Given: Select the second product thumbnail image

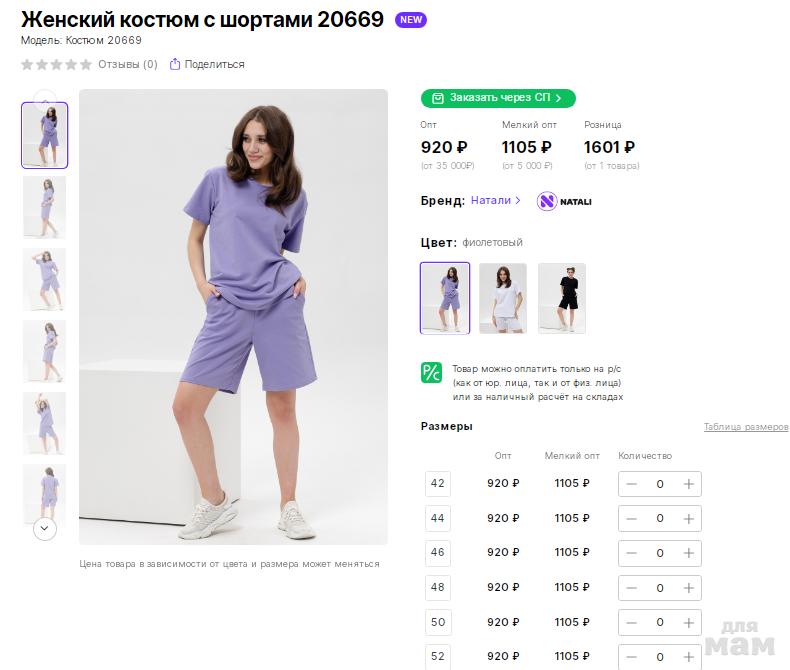Looking at the screenshot, I should click(44, 207).
